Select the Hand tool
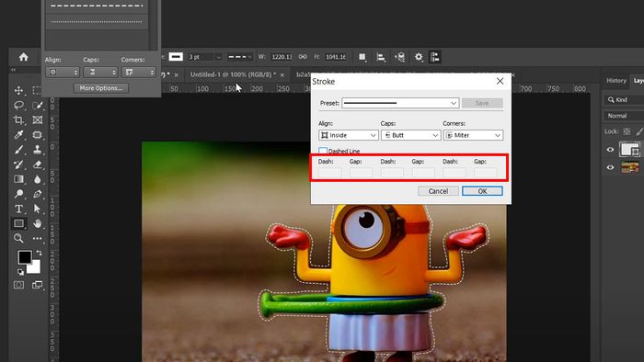Viewport: 644px width, 362px height. pyautogui.click(x=38, y=223)
